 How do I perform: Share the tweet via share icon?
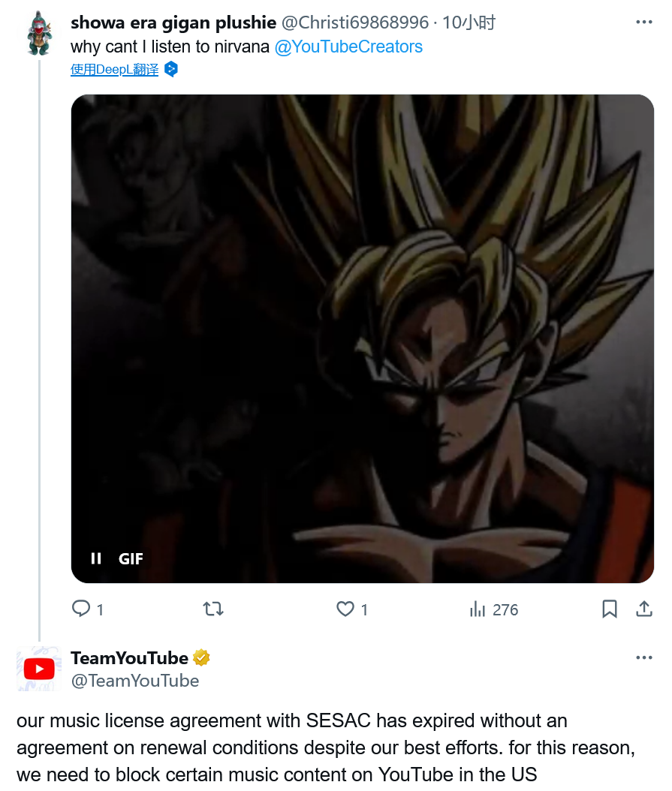tap(643, 609)
